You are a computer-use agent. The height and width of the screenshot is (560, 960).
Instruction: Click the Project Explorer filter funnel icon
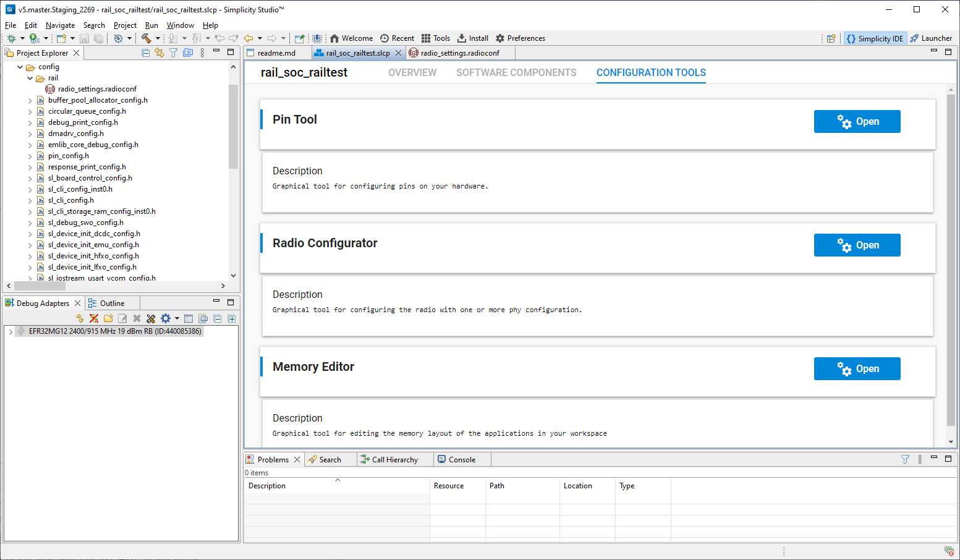pyautogui.click(x=174, y=53)
